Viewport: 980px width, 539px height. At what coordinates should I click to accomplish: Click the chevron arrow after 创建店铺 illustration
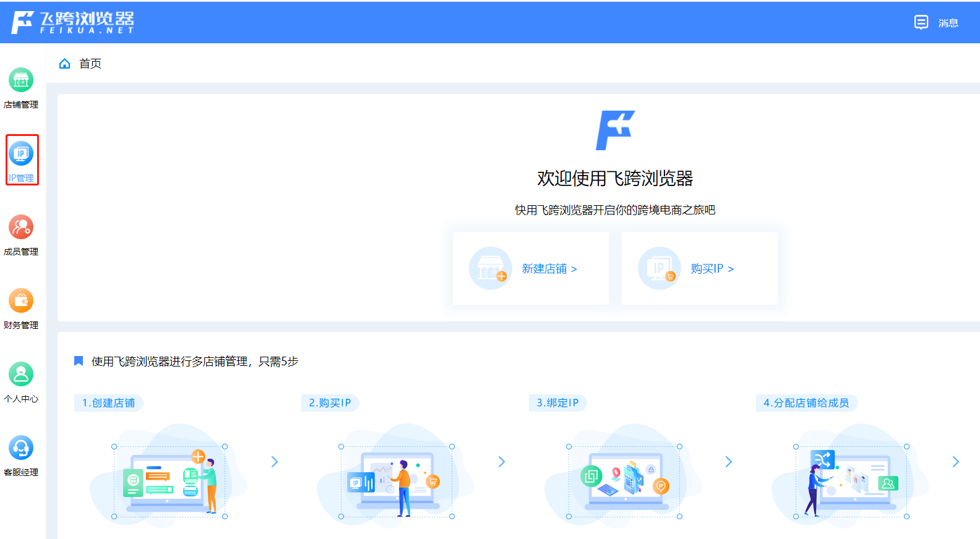click(275, 462)
